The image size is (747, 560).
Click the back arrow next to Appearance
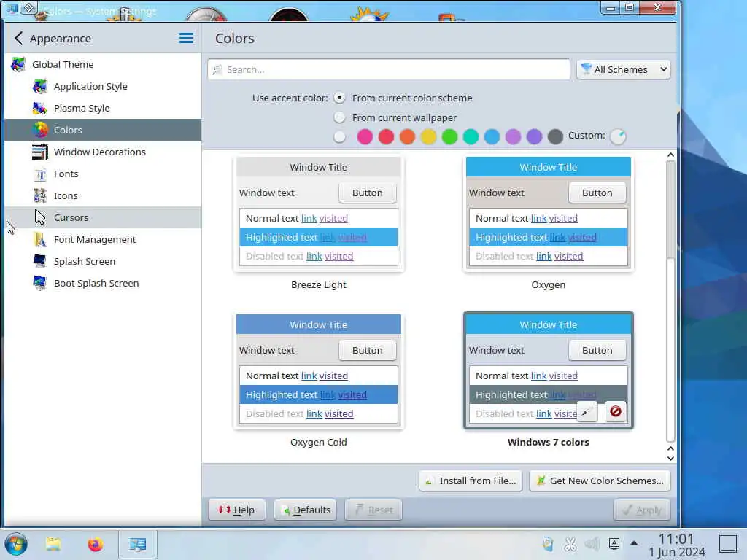pyautogui.click(x=18, y=38)
